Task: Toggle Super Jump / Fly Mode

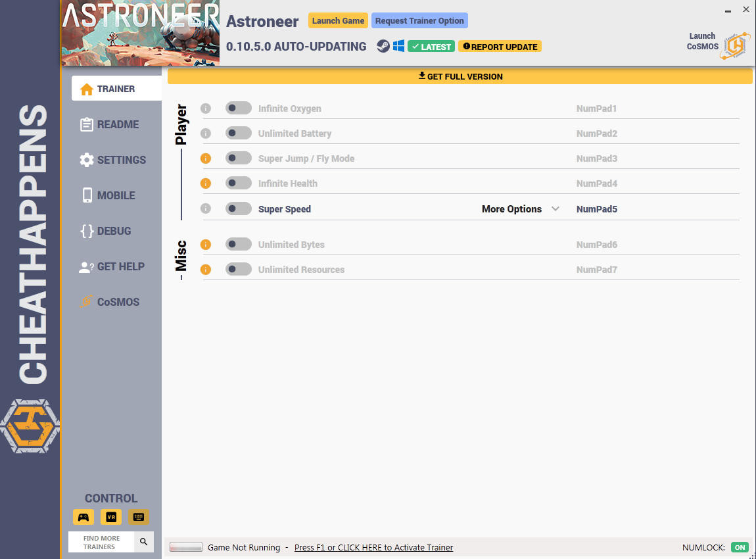Action: pyautogui.click(x=239, y=158)
